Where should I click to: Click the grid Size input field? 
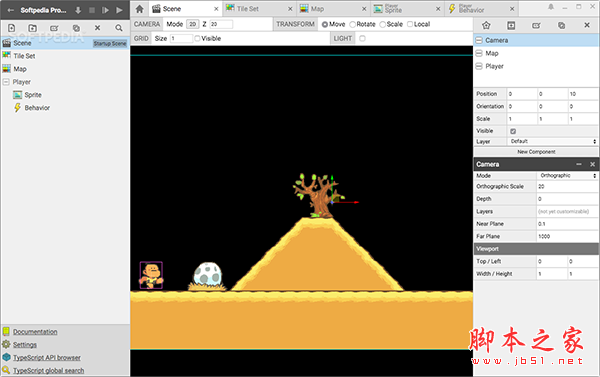tap(181, 38)
